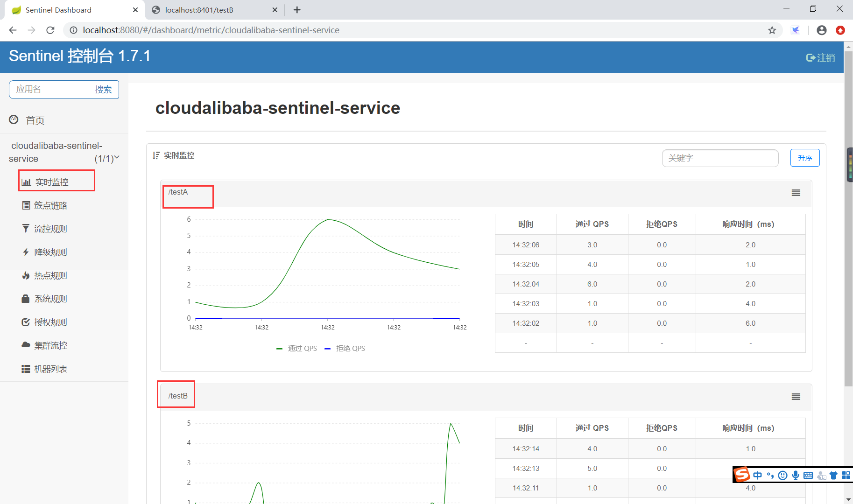Bookmark this page with the star icon
Screen dimensions: 853x504
tap(772, 30)
